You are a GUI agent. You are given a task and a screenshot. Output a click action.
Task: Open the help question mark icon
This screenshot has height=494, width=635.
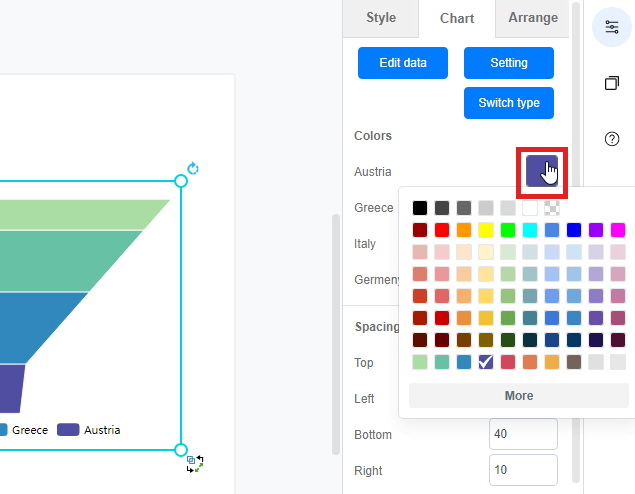pos(612,139)
